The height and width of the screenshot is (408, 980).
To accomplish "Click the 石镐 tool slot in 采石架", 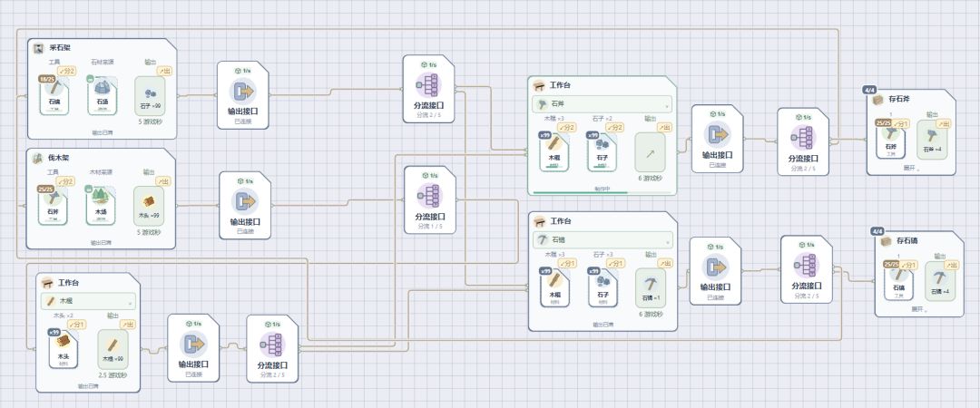I will tap(54, 95).
